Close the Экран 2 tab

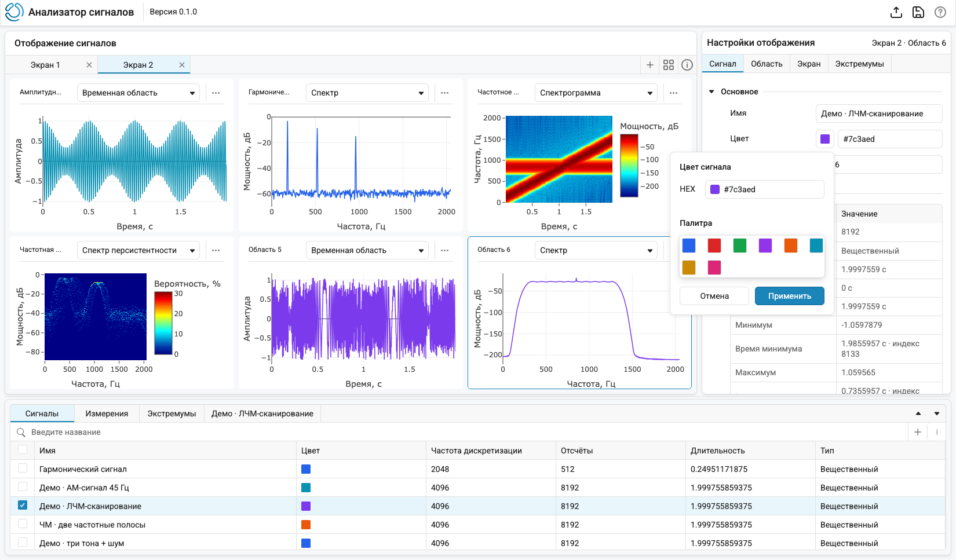click(x=181, y=65)
